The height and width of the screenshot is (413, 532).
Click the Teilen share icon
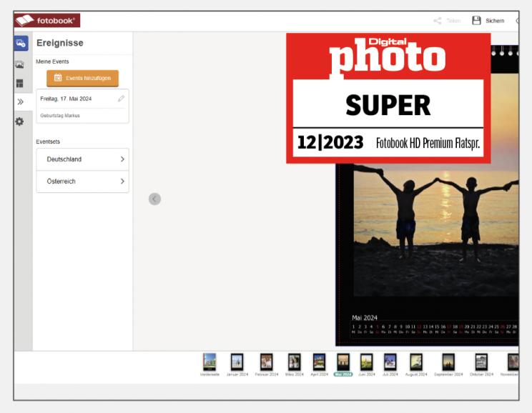click(x=438, y=21)
